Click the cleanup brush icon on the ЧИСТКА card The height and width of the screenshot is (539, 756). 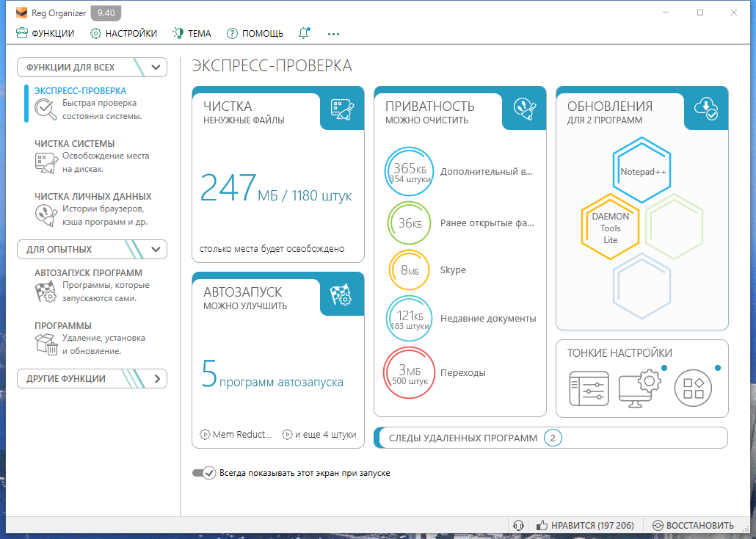pyautogui.click(x=343, y=109)
